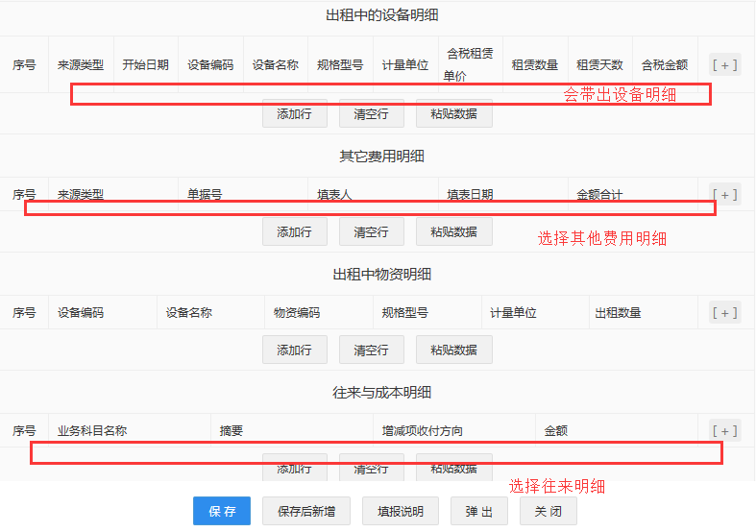Screen dimensions: 756x532
Task: Click 租赁数量 column header
Action: pyautogui.click(x=535, y=65)
